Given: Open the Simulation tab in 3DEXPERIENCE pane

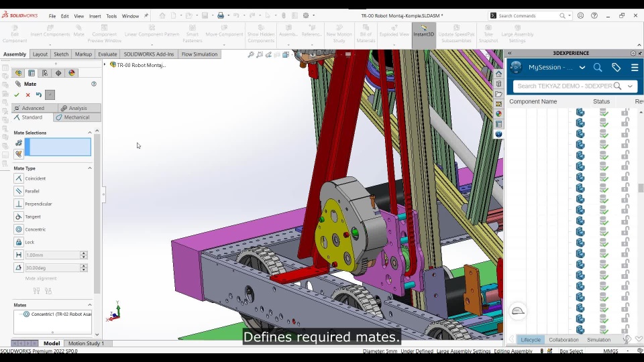Looking at the screenshot, I should 599,340.
